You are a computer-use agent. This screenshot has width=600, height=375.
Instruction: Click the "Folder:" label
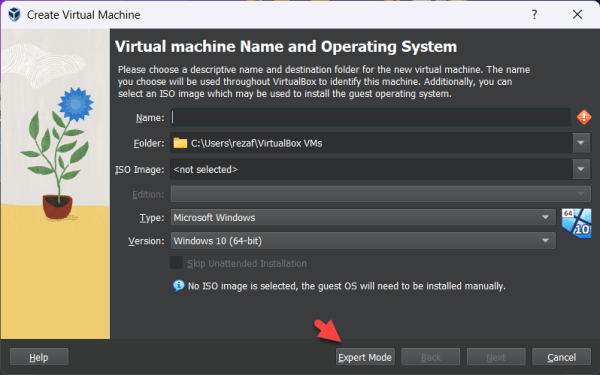coord(149,143)
